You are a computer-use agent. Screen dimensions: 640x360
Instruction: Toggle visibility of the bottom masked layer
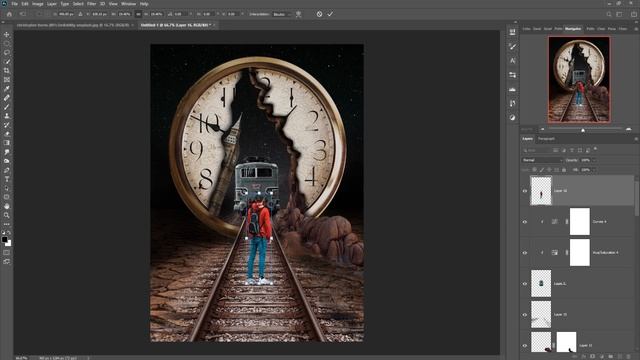(x=525, y=345)
